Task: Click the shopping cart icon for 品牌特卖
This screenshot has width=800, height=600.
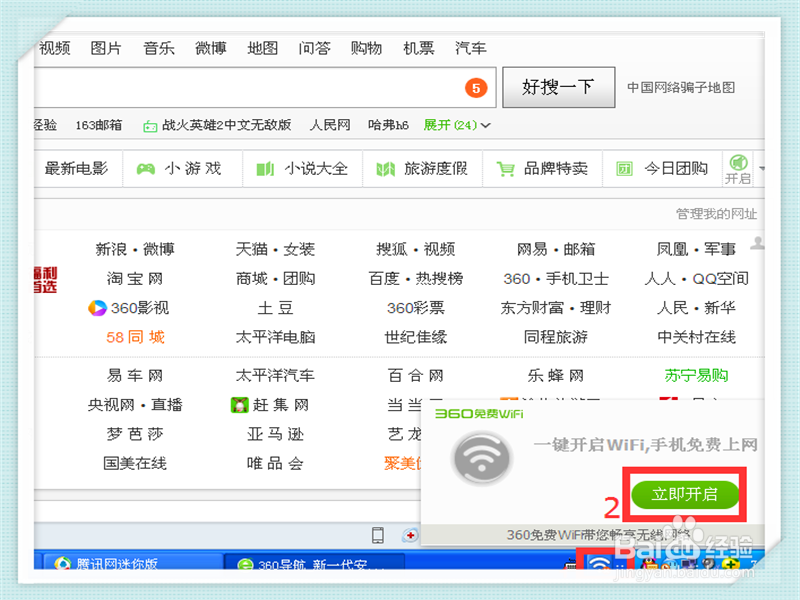Action: pos(506,169)
